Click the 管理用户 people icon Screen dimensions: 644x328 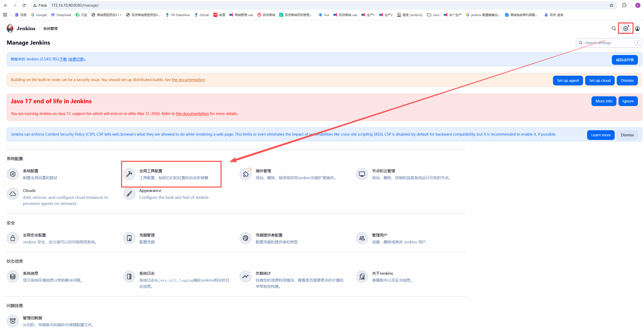(x=362, y=238)
